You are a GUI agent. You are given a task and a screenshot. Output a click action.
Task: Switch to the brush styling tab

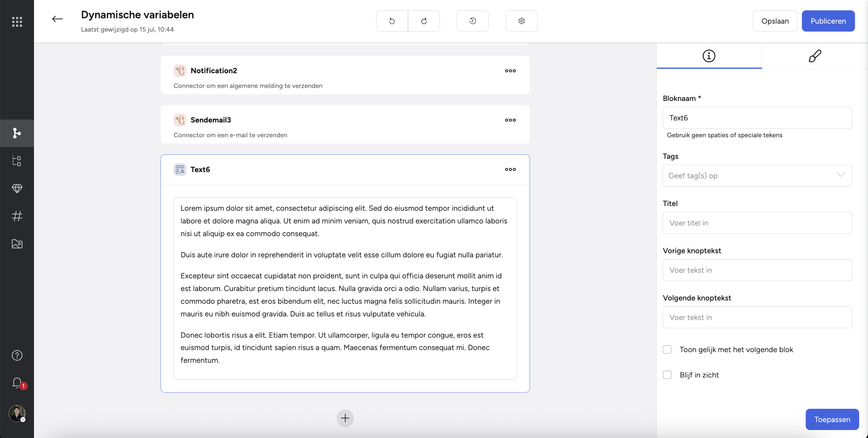[815, 56]
